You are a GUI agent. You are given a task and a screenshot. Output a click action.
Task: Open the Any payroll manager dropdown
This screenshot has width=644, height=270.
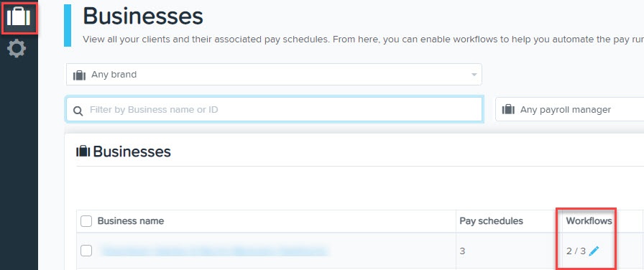click(570, 110)
